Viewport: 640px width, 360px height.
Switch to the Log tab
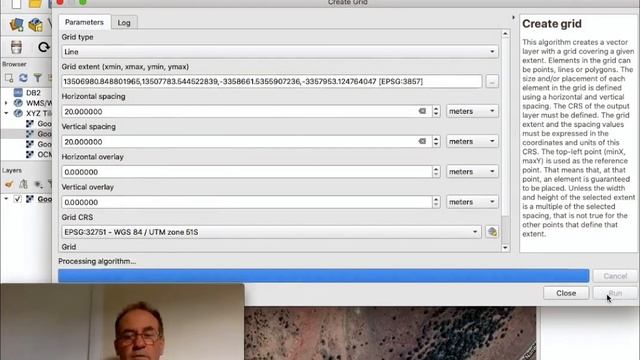[x=124, y=23]
